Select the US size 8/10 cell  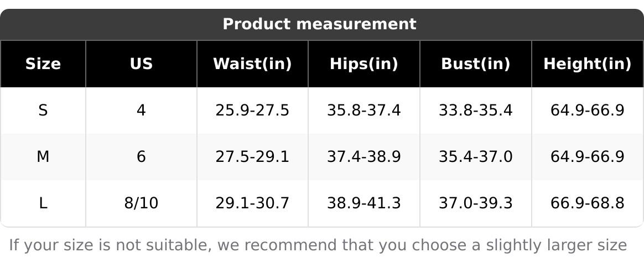141,203
